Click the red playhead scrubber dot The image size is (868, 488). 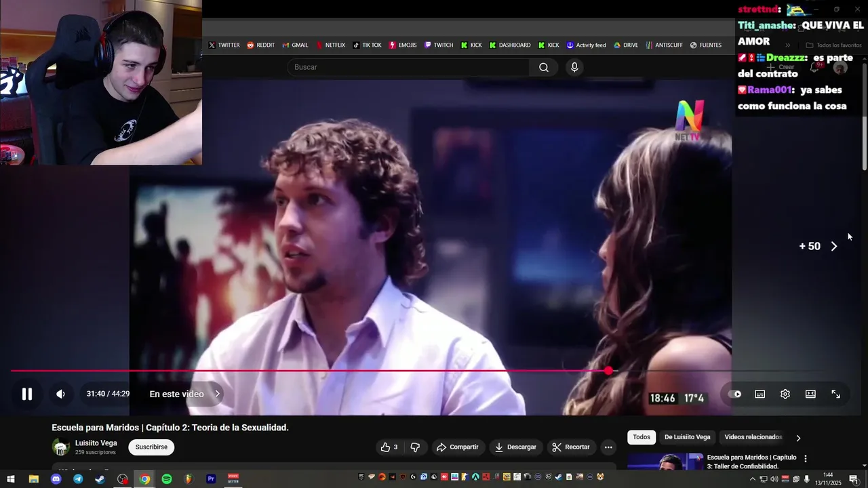pos(608,371)
